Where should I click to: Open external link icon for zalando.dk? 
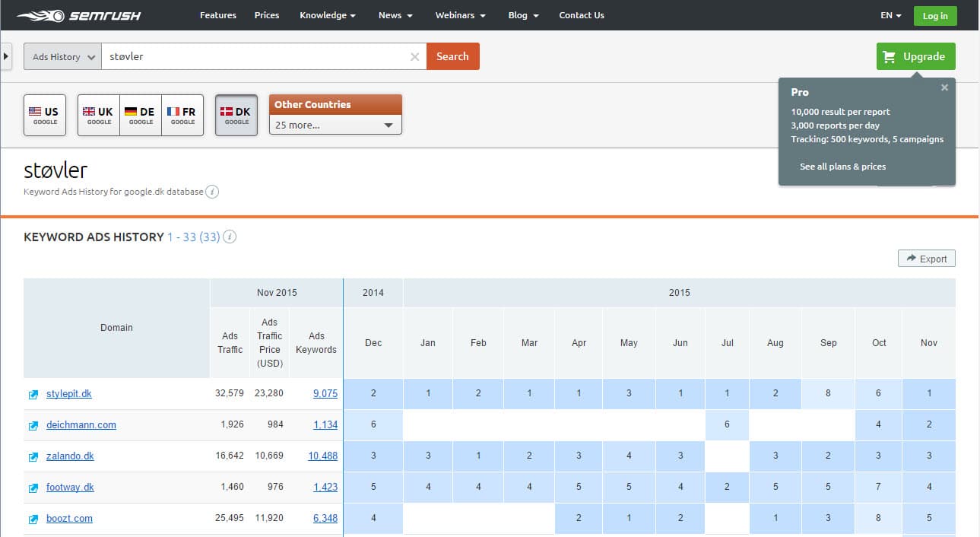pyautogui.click(x=33, y=457)
